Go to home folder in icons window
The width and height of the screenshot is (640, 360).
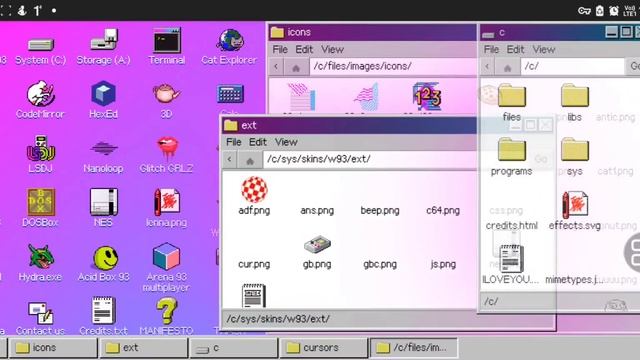click(x=296, y=67)
